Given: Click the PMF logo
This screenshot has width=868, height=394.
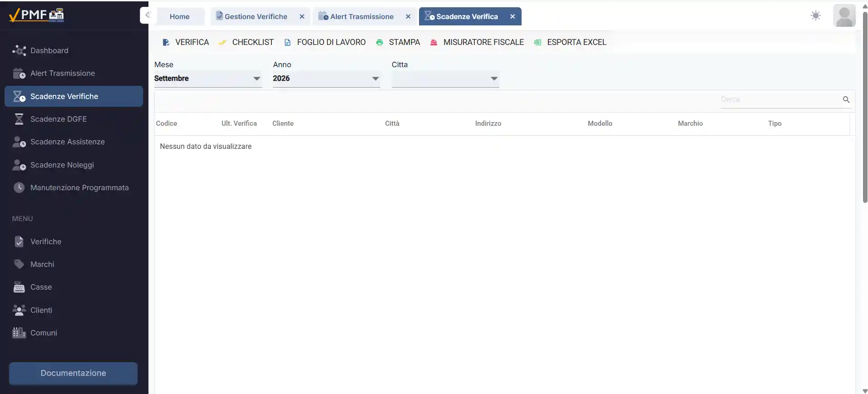Looking at the screenshot, I should click(36, 15).
